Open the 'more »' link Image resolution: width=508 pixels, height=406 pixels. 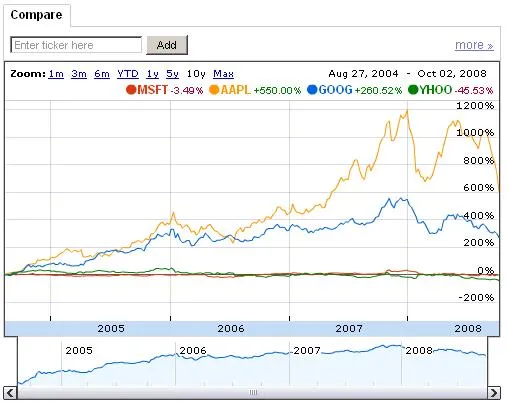474,45
